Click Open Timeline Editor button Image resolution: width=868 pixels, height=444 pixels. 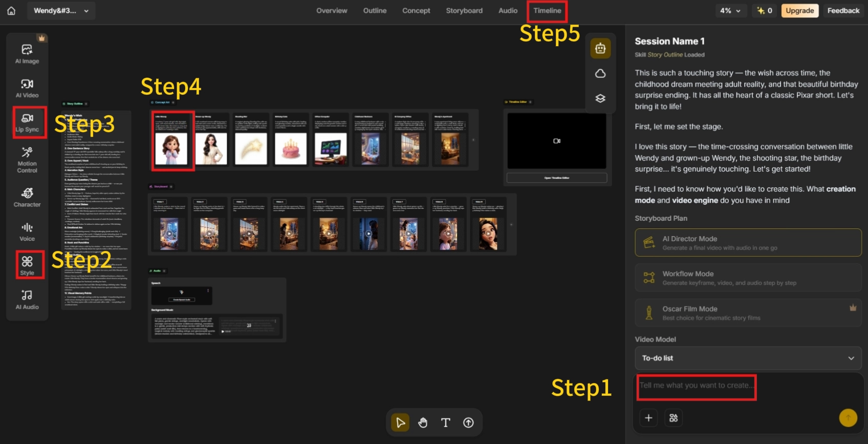(x=557, y=178)
